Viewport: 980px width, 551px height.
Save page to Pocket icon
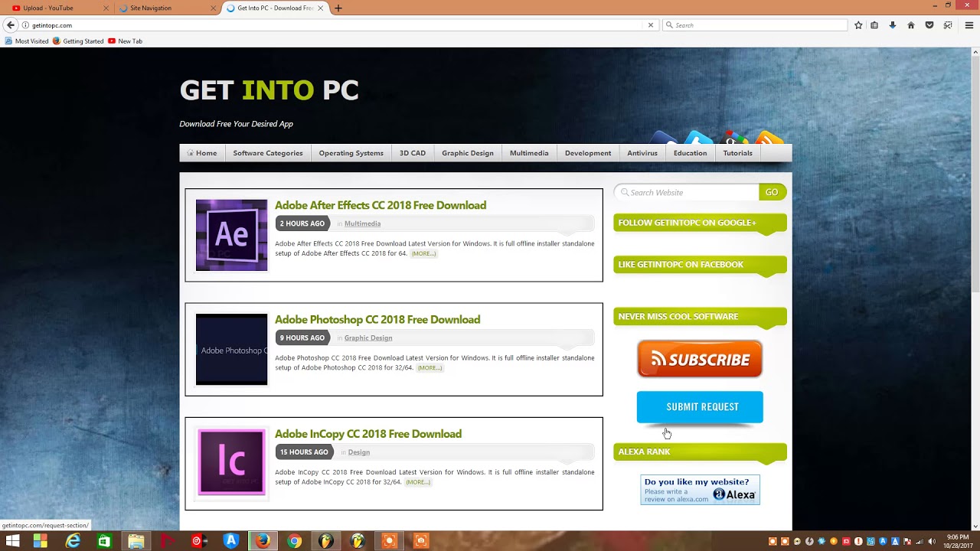click(929, 25)
